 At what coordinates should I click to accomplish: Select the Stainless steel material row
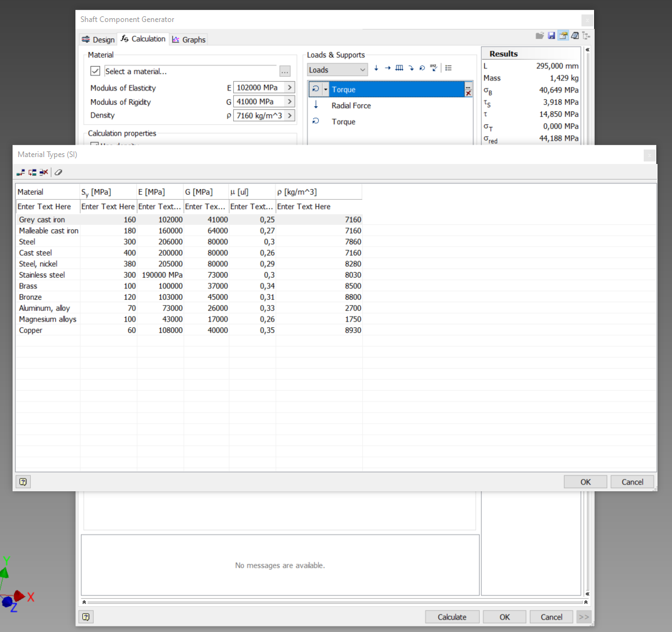pyautogui.click(x=189, y=275)
